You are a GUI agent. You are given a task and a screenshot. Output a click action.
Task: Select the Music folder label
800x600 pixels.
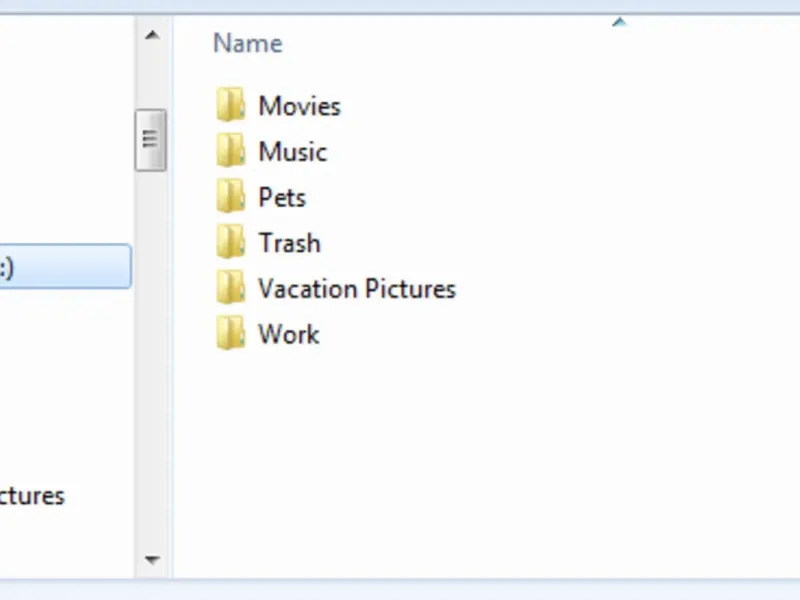(292, 152)
